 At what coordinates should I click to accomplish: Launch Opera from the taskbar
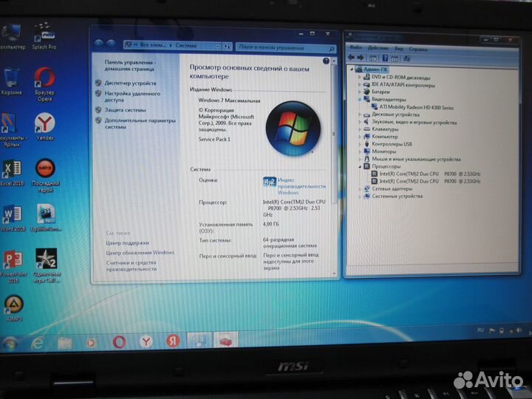point(119,342)
